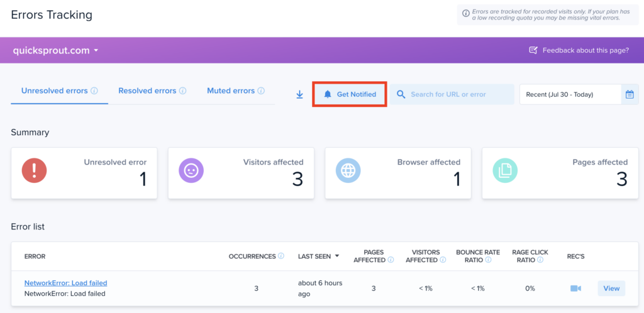Switch to the Resolved errors tab
This screenshot has width=644, height=313.
point(152,91)
